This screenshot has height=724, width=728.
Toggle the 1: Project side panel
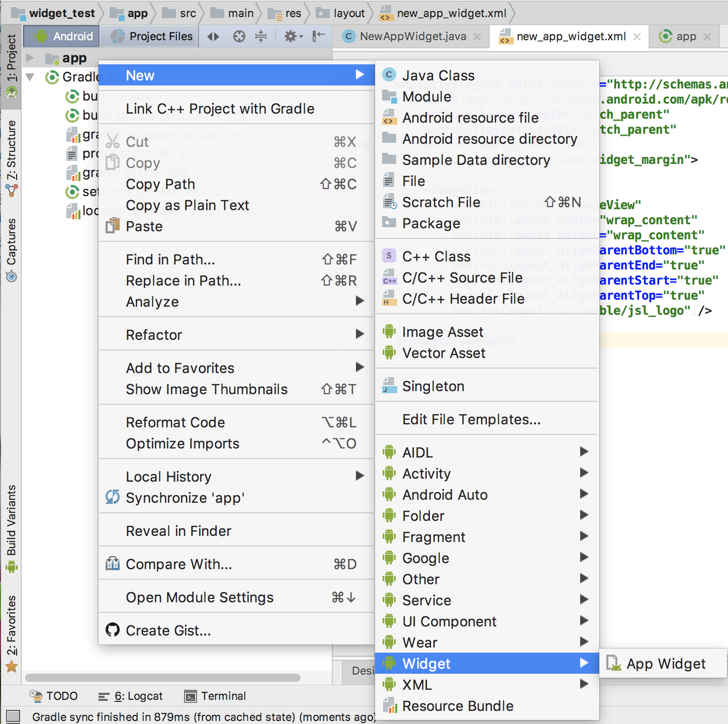(11, 67)
